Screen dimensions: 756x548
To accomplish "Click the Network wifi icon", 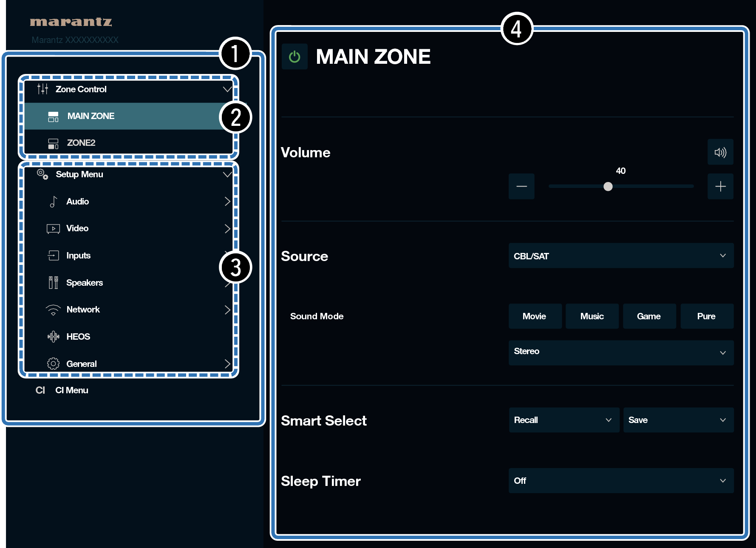I will [53, 310].
